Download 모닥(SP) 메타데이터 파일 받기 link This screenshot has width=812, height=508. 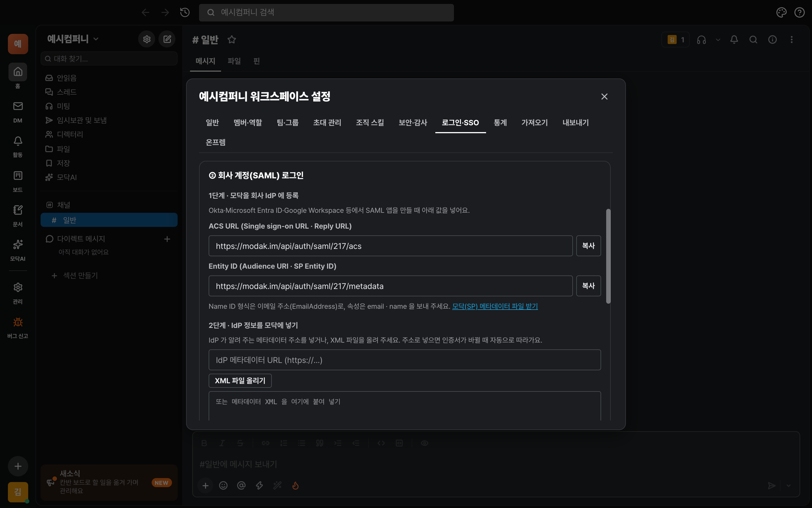coord(495,306)
